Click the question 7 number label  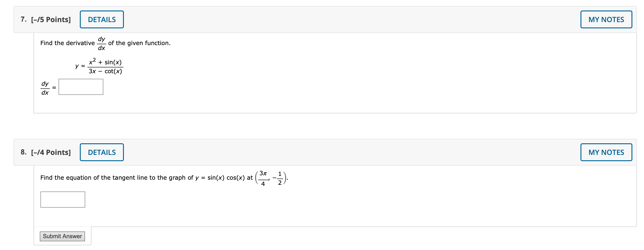[x=23, y=19]
